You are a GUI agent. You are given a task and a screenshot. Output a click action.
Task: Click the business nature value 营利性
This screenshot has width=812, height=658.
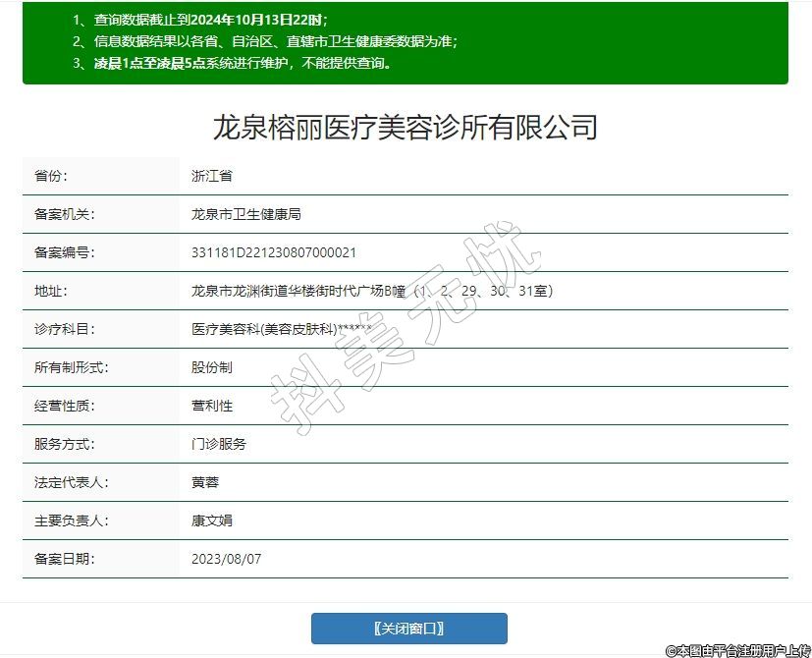click(211, 406)
